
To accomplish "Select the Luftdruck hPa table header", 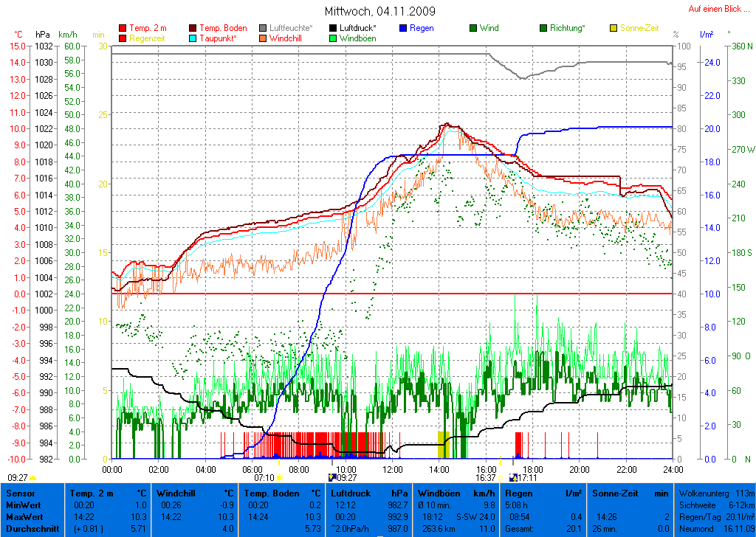I will pyautogui.click(x=368, y=493).
